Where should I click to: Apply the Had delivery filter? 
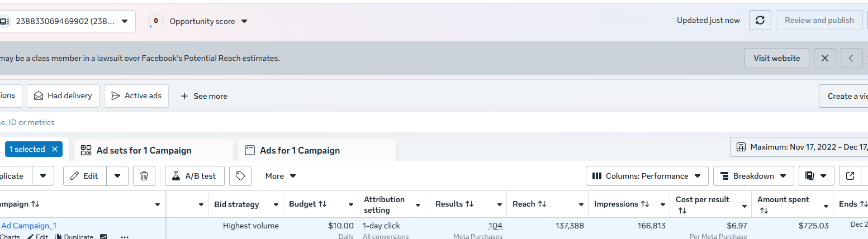63,96
